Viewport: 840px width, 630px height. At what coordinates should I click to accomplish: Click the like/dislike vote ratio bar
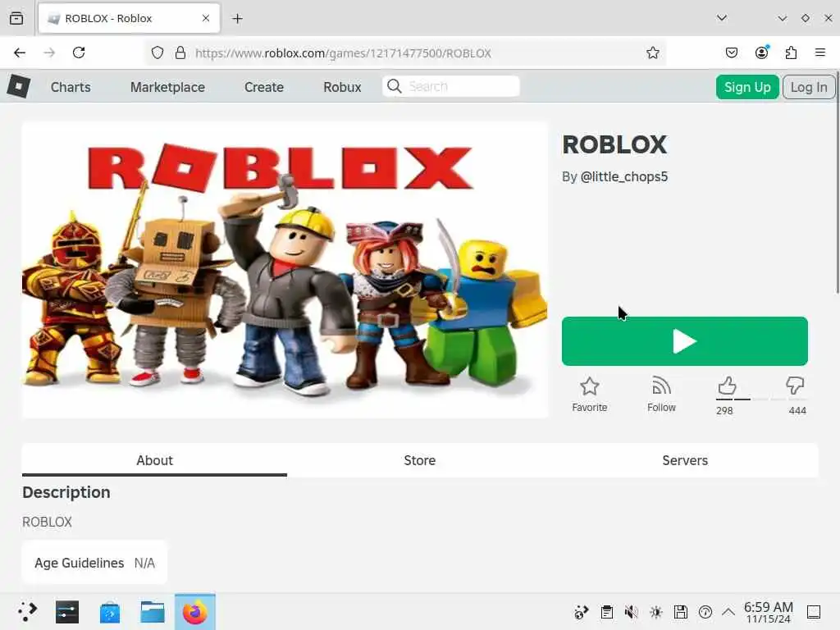tap(760, 399)
